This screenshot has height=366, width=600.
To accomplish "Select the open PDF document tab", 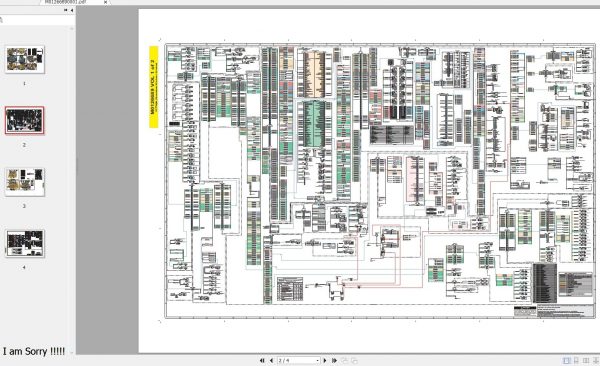I will click(x=75, y=2).
